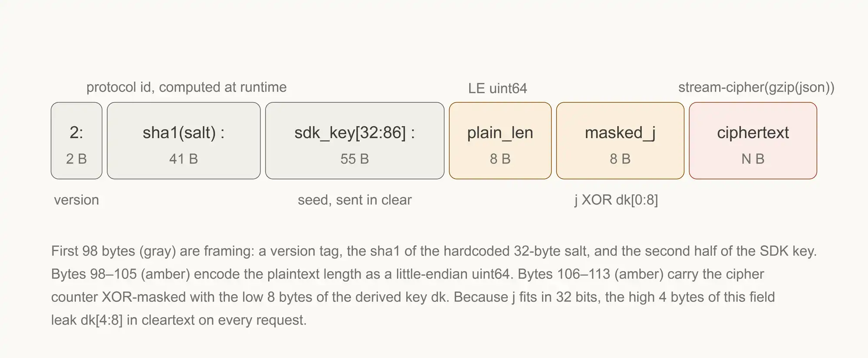
Task: Click the line beginning 'counter XOR-masked'
Action: tap(413, 297)
